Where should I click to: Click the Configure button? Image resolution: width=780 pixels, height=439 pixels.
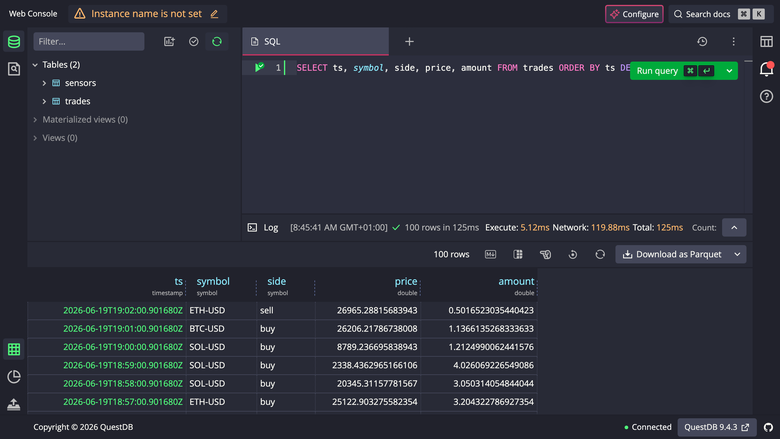(634, 14)
